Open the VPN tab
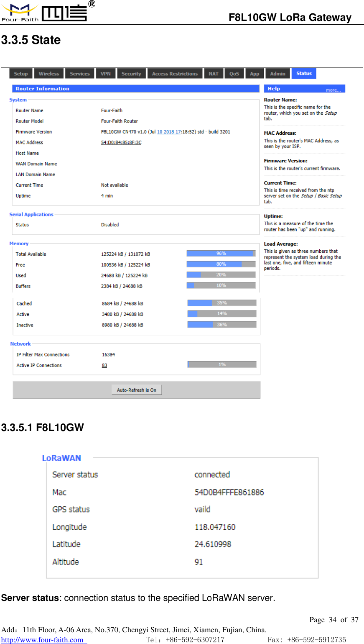The height and width of the screenshot is (644, 364). click(x=105, y=73)
